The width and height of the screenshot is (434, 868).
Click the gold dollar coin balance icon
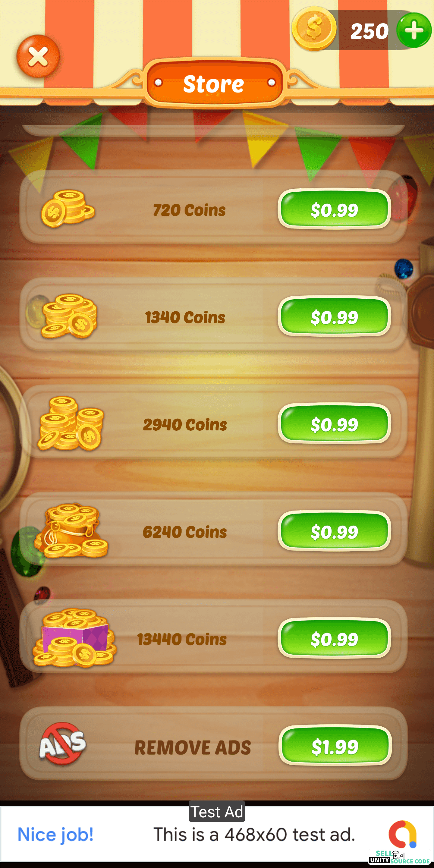(x=314, y=29)
